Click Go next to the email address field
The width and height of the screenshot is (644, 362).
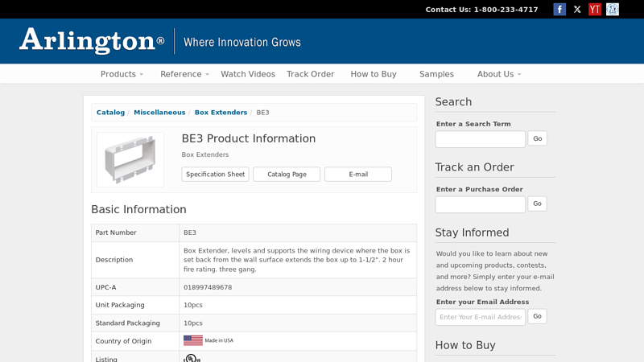click(x=537, y=316)
